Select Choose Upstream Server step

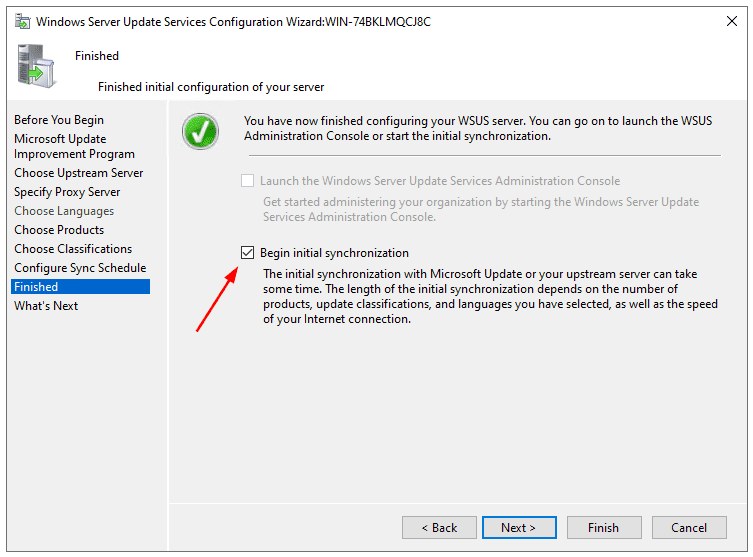(79, 173)
